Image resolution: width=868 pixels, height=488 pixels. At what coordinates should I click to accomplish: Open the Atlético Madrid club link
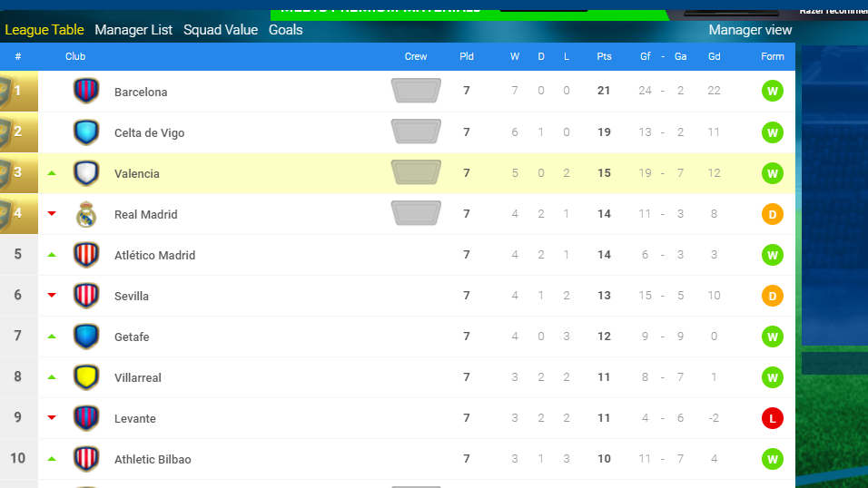[x=154, y=255]
